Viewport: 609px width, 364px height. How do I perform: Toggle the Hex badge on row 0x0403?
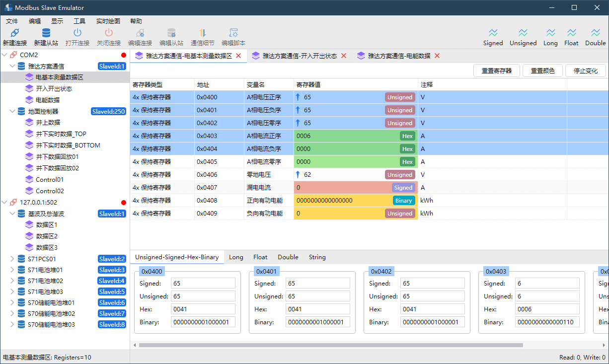(407, 136)
